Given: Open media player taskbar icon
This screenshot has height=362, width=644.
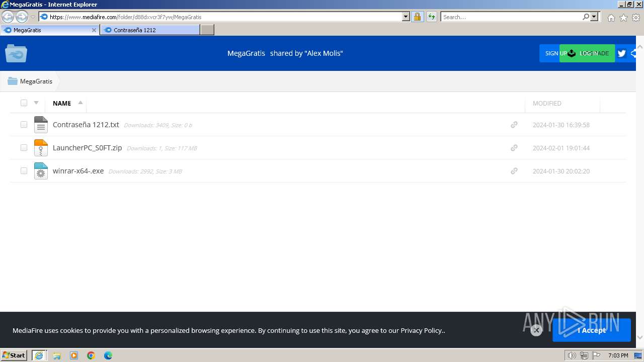Looking at the screenshot, I should (74, 355).
